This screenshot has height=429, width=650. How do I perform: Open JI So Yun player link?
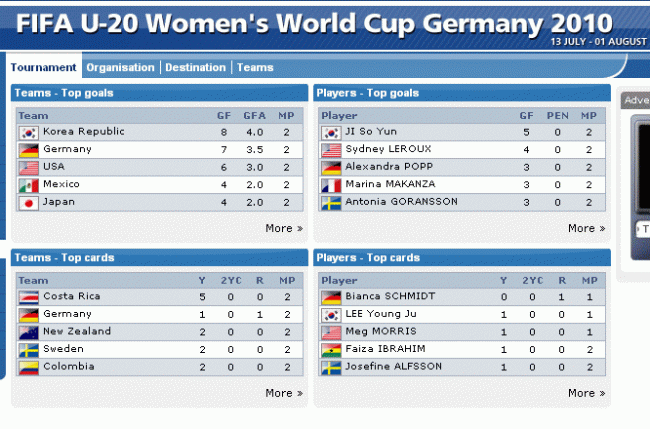(x=370, y=132)
